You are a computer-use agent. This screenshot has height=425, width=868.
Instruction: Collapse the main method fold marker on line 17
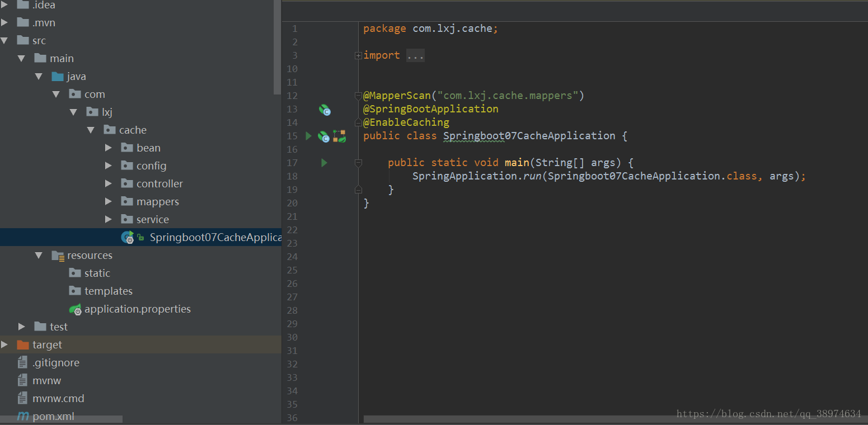358,163
